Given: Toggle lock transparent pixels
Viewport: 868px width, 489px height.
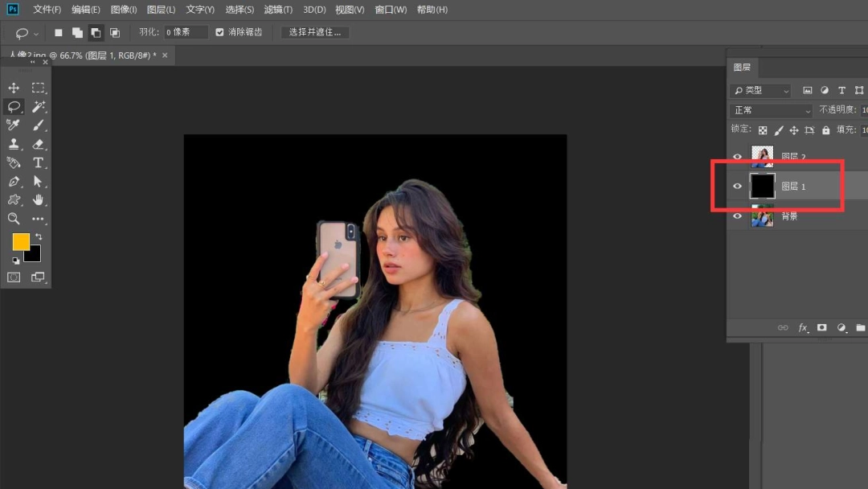Looking at the screenshot, I should click(x=763, y=130).
